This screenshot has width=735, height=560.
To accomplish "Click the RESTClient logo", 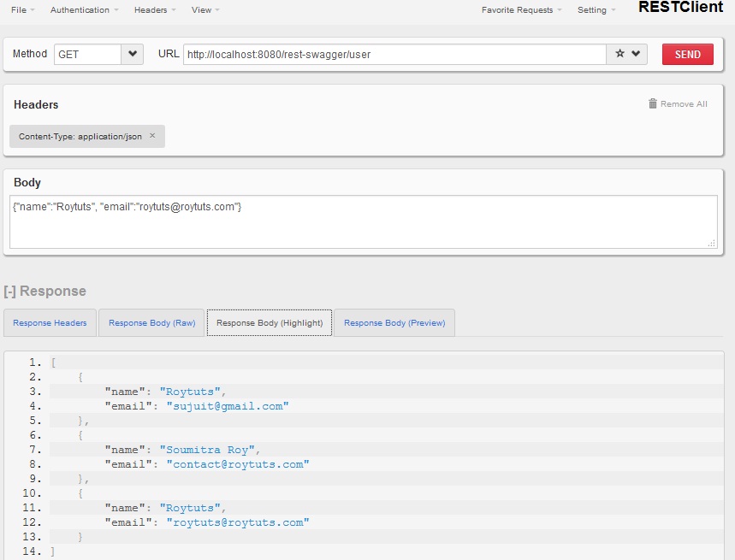I will (x=680, y=9).
